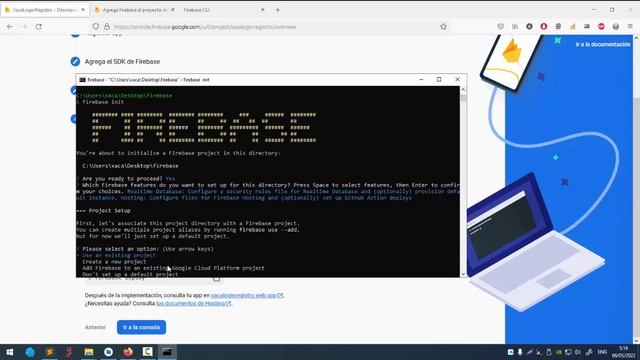
Task: Click the Anterior button
Action: tap(95, 327)
